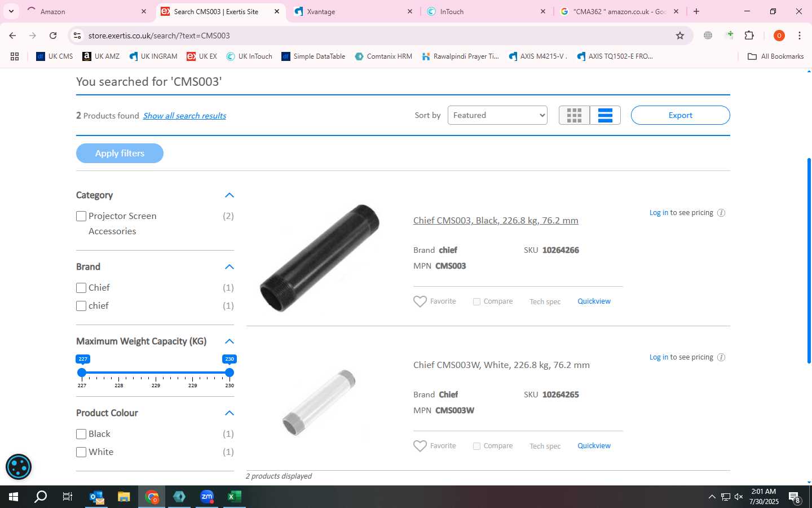Click the pricing info icon for Chief CMS003 Black
Image resolution: width=812 pixels, height=508 pixels.
point(721,213)
